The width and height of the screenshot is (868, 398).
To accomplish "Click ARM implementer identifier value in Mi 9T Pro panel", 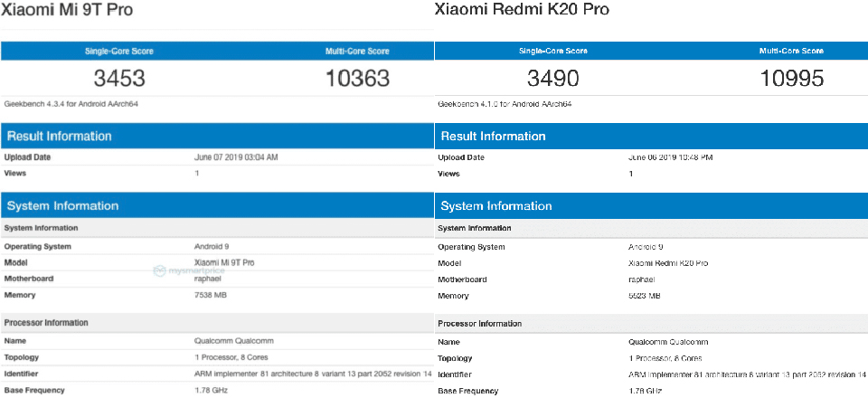I will [x=313, y=374].
